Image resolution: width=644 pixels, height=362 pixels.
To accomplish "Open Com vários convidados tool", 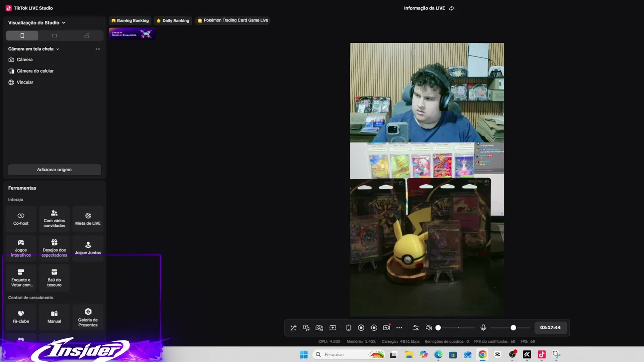I will [x=54, y=219].
